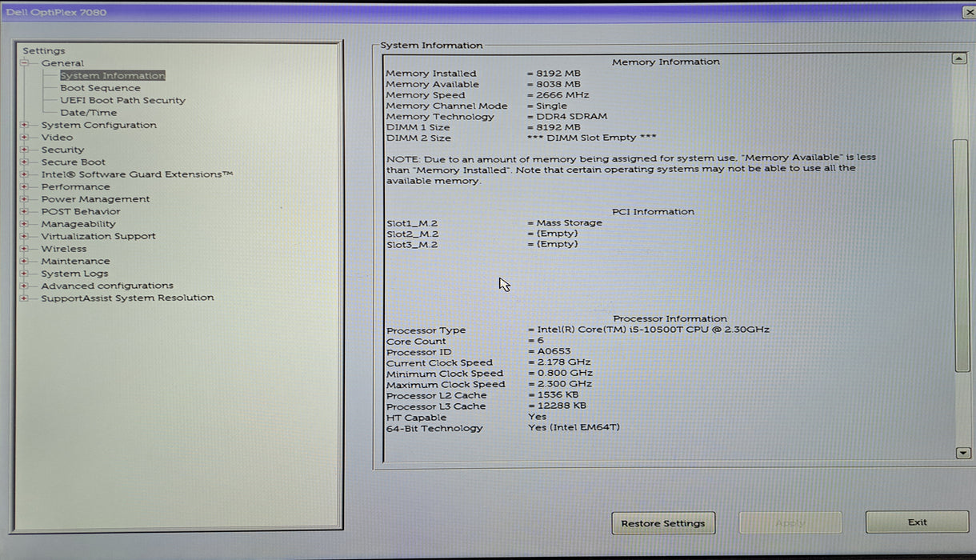Click the Exit button

tap(918, 522)
